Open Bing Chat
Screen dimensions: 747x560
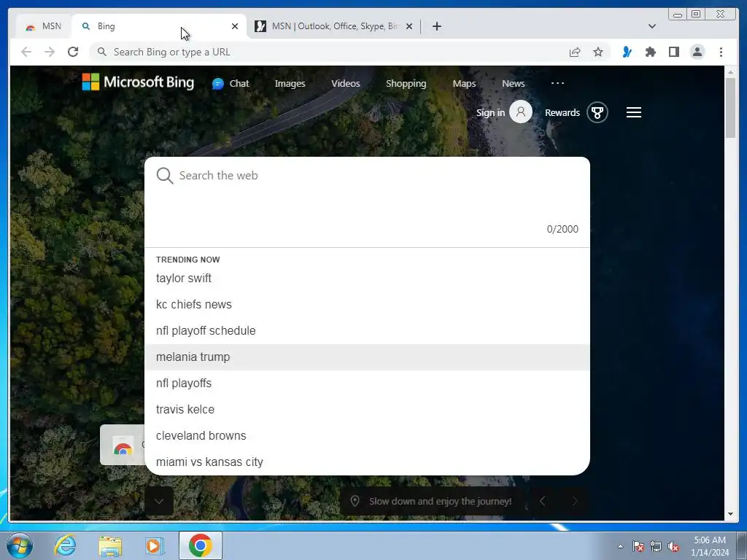pos(231,83)
